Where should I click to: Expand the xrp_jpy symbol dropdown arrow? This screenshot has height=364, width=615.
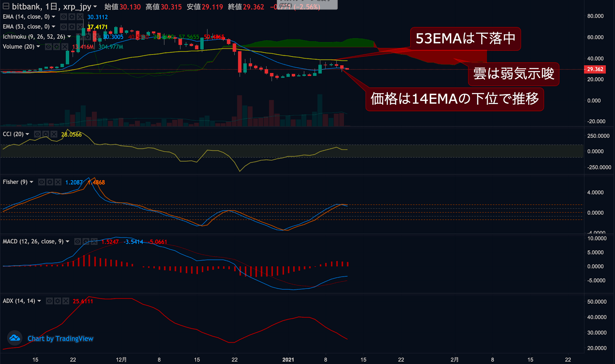[x=95, y=7]
